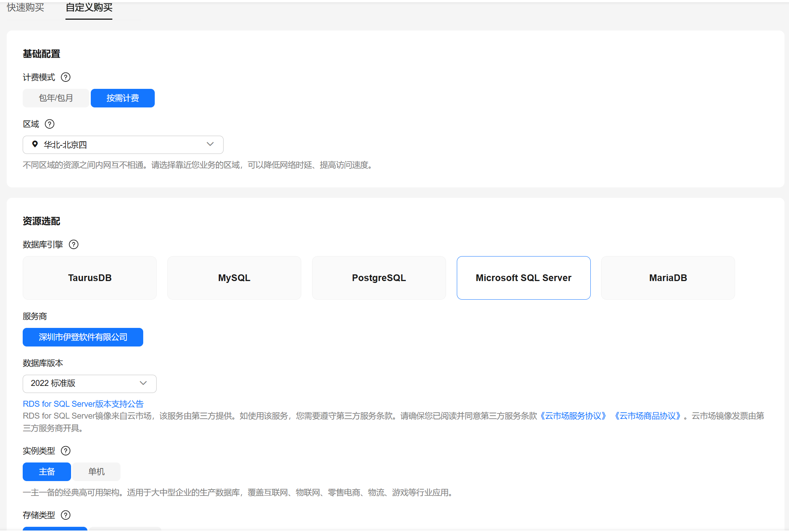Expand the 华北-北京四 region dropdown

coord(123,145)
